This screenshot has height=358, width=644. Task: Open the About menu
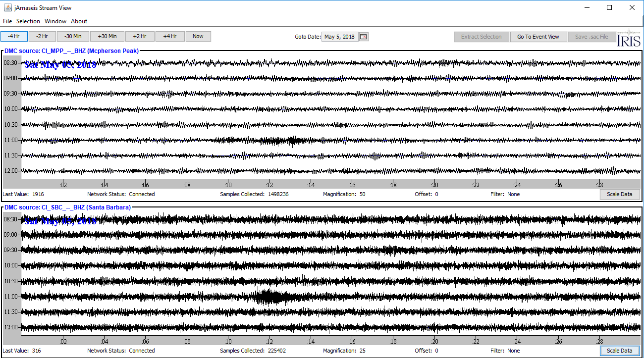point(79,21)
